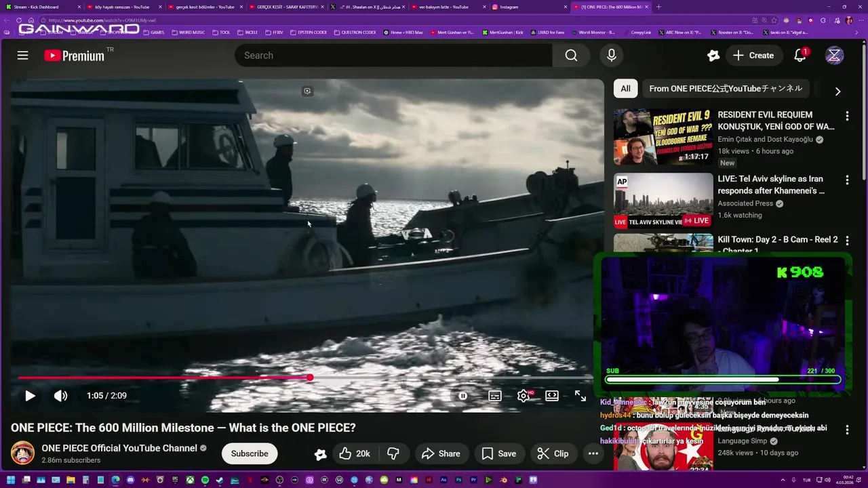Subscribe to ONE PIECE Official channel
868x488 pixels.
click(250, 453)
